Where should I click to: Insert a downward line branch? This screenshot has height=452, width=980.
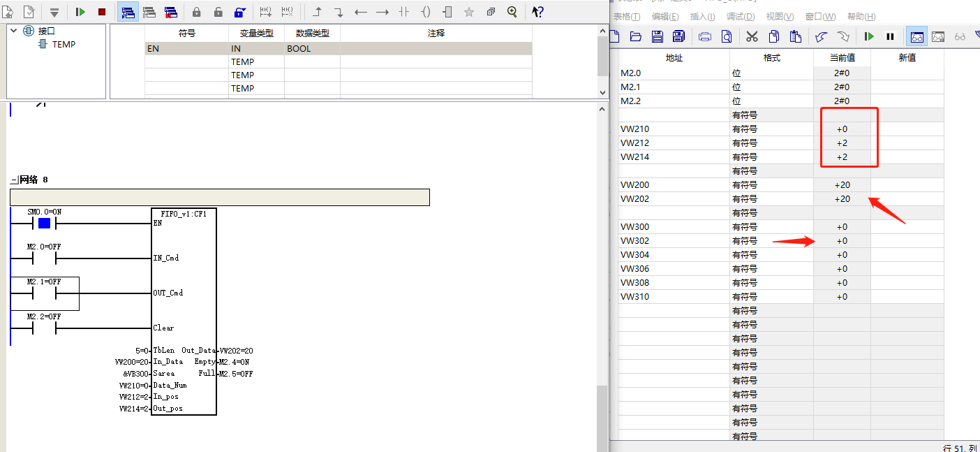pos(339,12)
